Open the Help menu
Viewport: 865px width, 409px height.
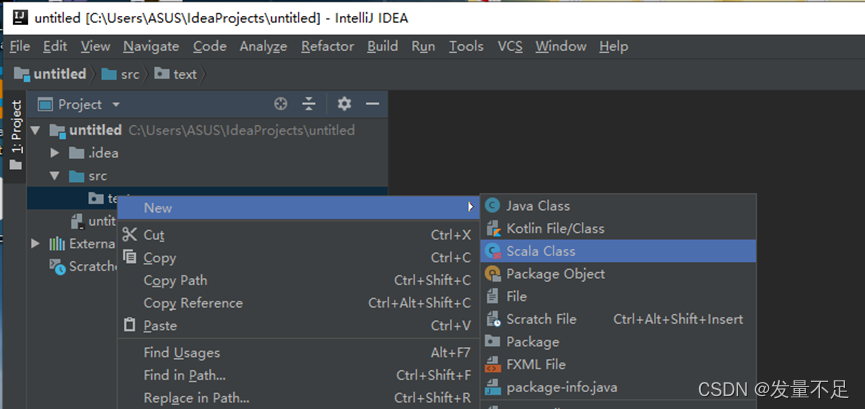pyautogui.click(x=613, y=46)
